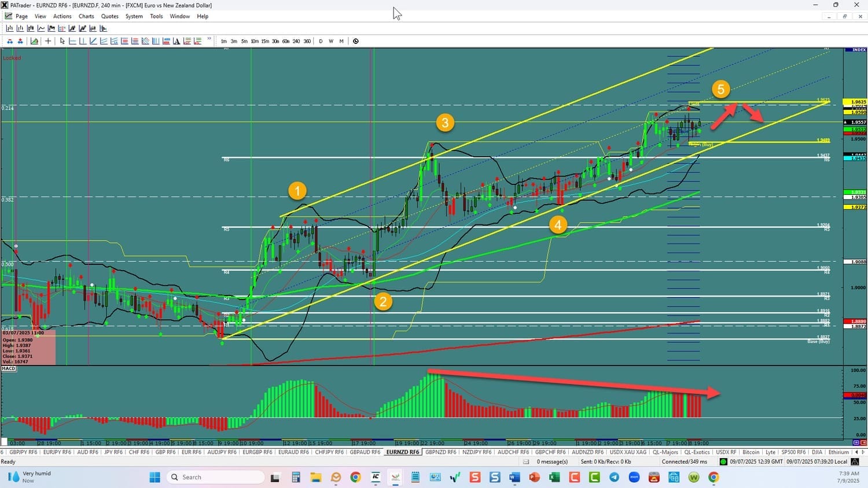This screenshot has height=488, width=868.
Task: Click the MACD indicator label
Action: 9,368
